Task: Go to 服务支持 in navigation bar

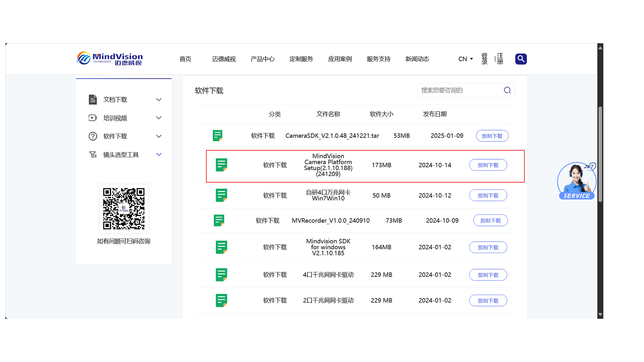Action: click(378, 59)
